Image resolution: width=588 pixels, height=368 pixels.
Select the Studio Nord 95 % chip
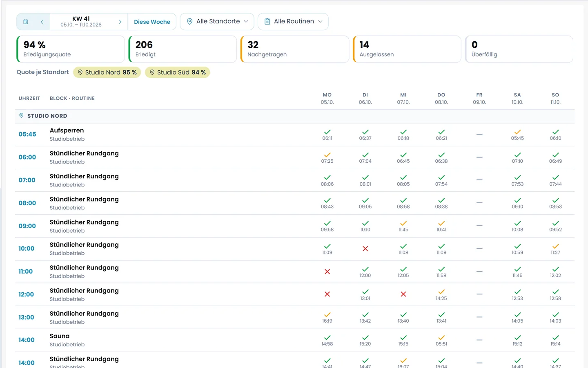point(107,72)
